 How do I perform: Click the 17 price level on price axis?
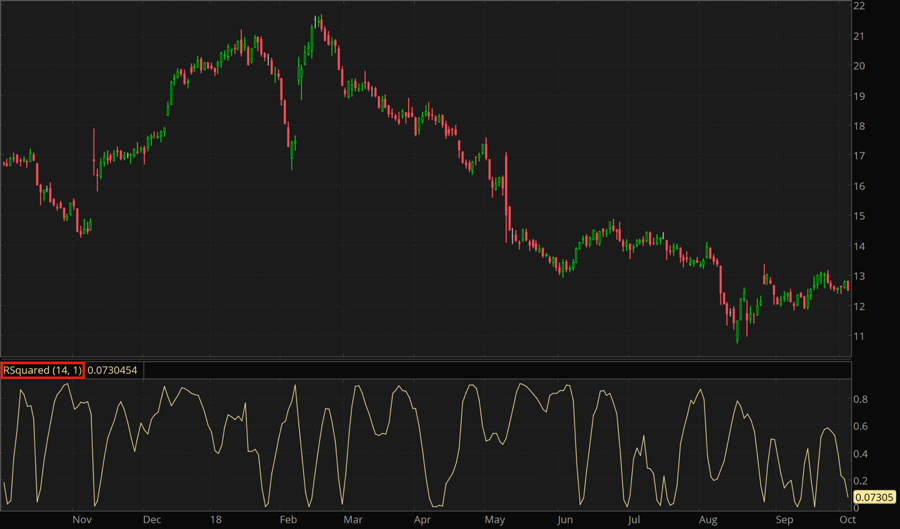[860, 156]
